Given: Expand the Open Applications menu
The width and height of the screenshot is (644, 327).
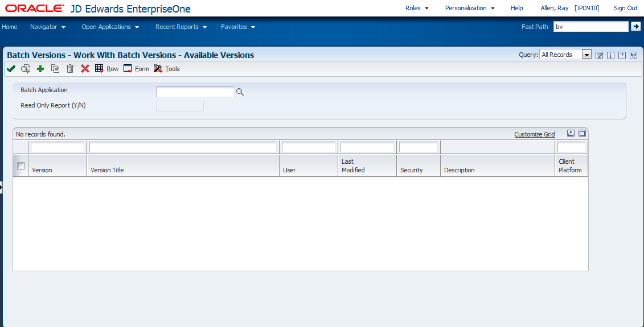Looking at the screenshot, I should (x=110, y=27).
